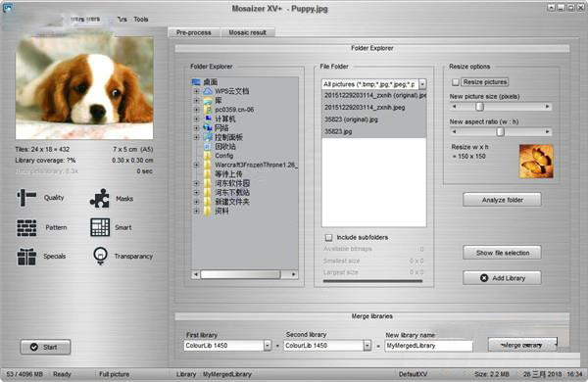The height and width of the screenshot is (382, 588).
Task: Select file 20151229203114_zxnih (original)
Action: click(x=374, y=96)
